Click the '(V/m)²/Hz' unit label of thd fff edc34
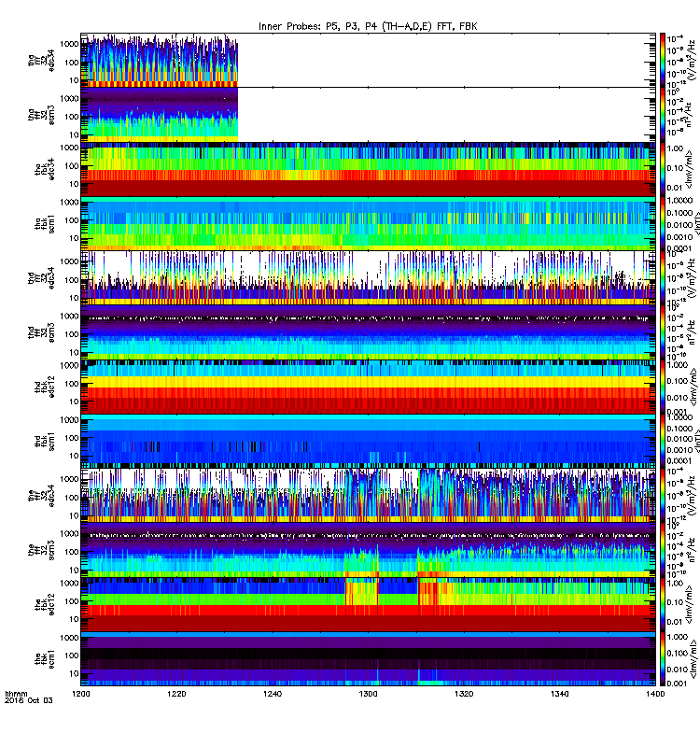Image resolution: width=700 pixels, height=747 pixels. tap(693, 278)
